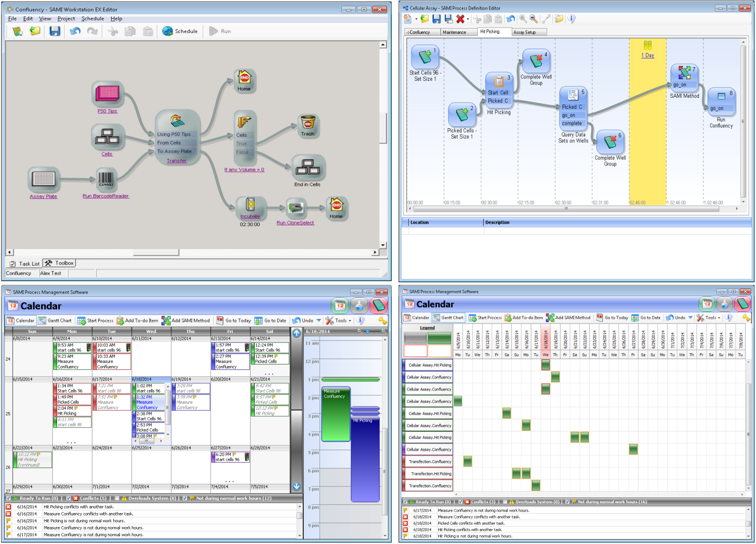Open the Schedule menu in Workstation EX Editor
The width and height of the screenshot is (756, 544).
[x=92, y=18]
